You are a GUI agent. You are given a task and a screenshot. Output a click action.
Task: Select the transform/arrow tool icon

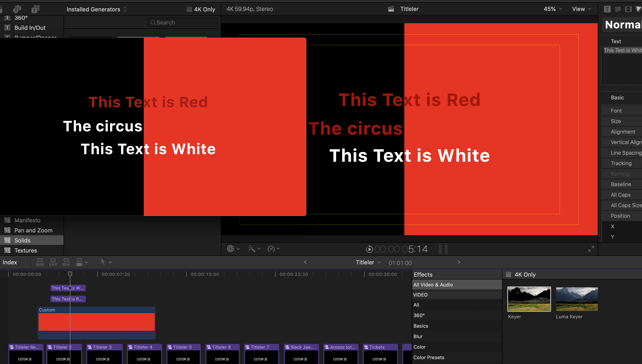(103, 262)
